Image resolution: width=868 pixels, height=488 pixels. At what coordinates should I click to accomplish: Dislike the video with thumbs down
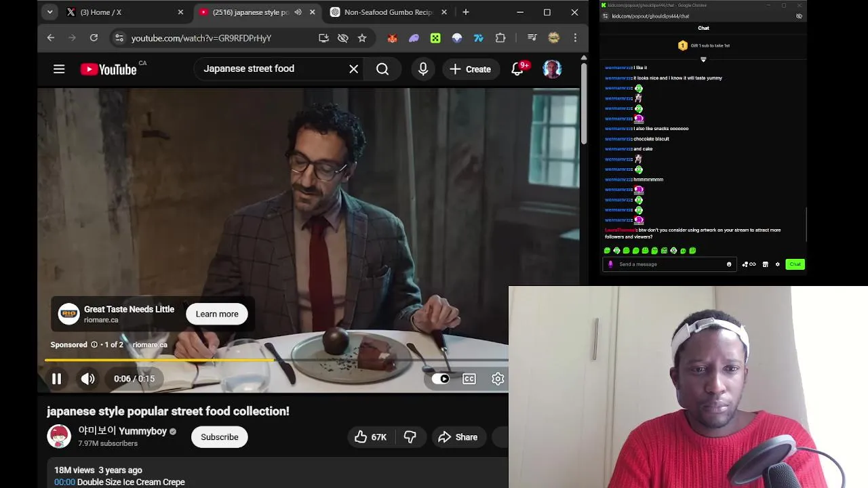410,437
